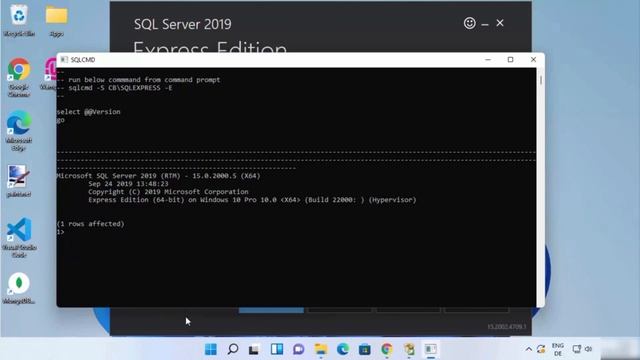Image resolution: width=640 pixels, height=360 pixels.
Task: Click the 'Microsoft SQL Server 2019 (RTM)' output line
Action: pyautogui.click(x=158, y=176)
